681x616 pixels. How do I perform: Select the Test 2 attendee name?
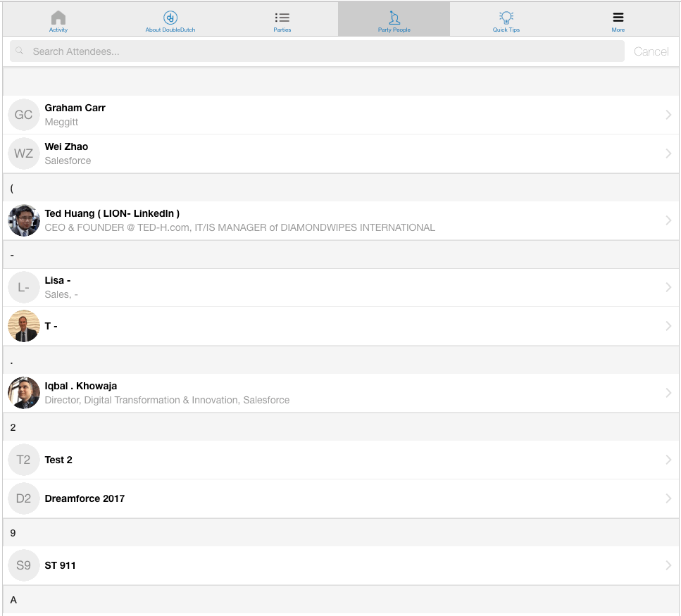[58, 459]
